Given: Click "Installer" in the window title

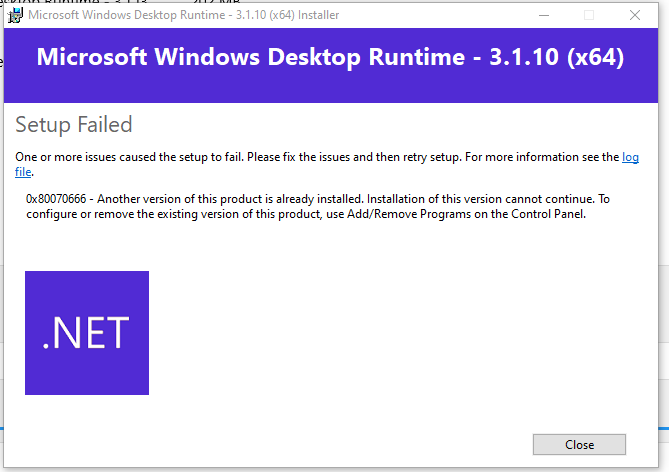Looking at the screenshot, I should tap(308, 15).
